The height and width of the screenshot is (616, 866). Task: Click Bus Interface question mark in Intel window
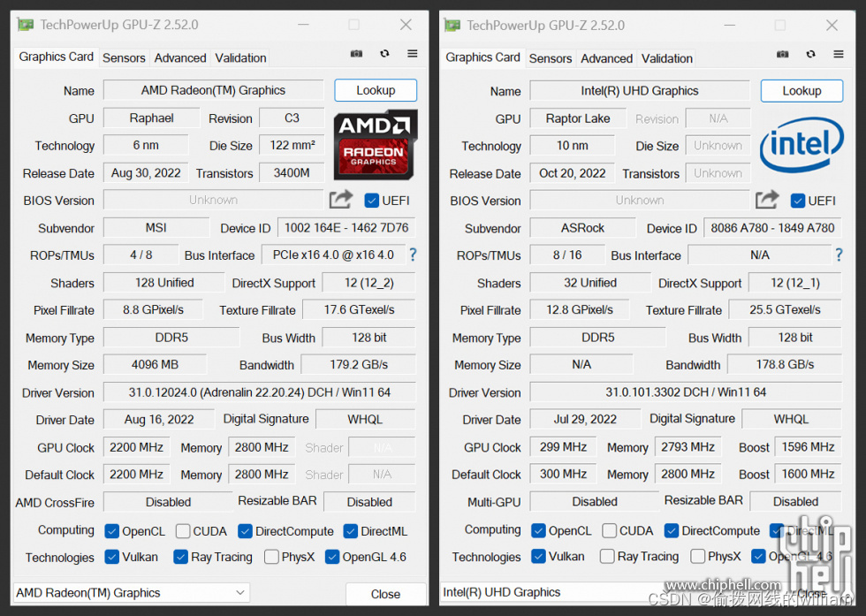click(839, 255)
